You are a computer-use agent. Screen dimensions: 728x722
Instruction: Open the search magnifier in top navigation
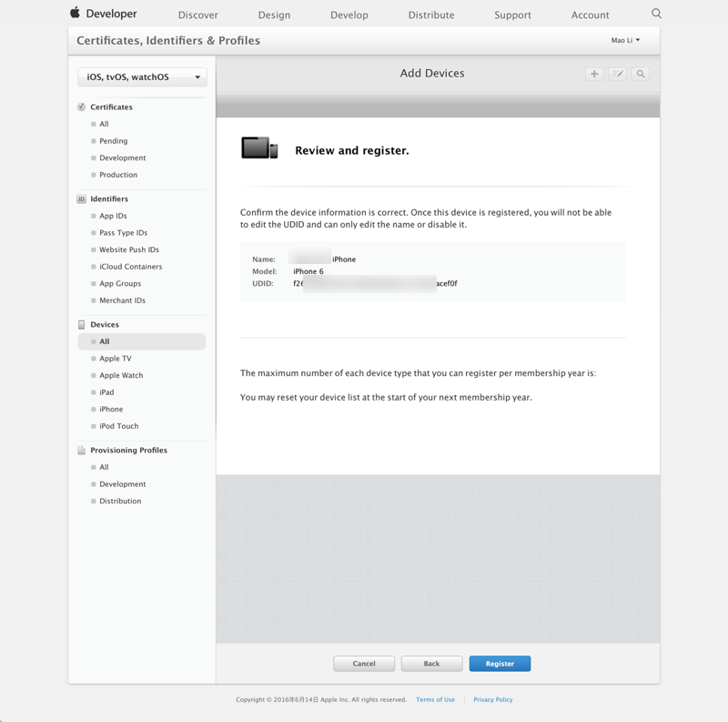(656, 14)
